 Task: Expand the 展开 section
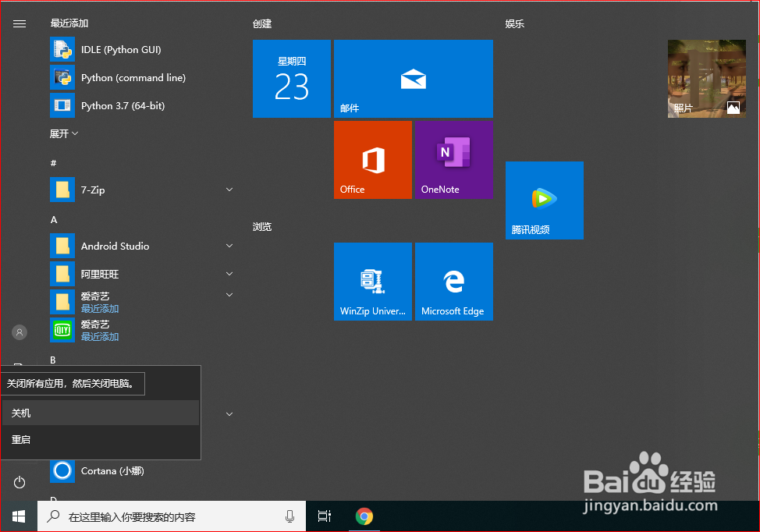(63, 133)
